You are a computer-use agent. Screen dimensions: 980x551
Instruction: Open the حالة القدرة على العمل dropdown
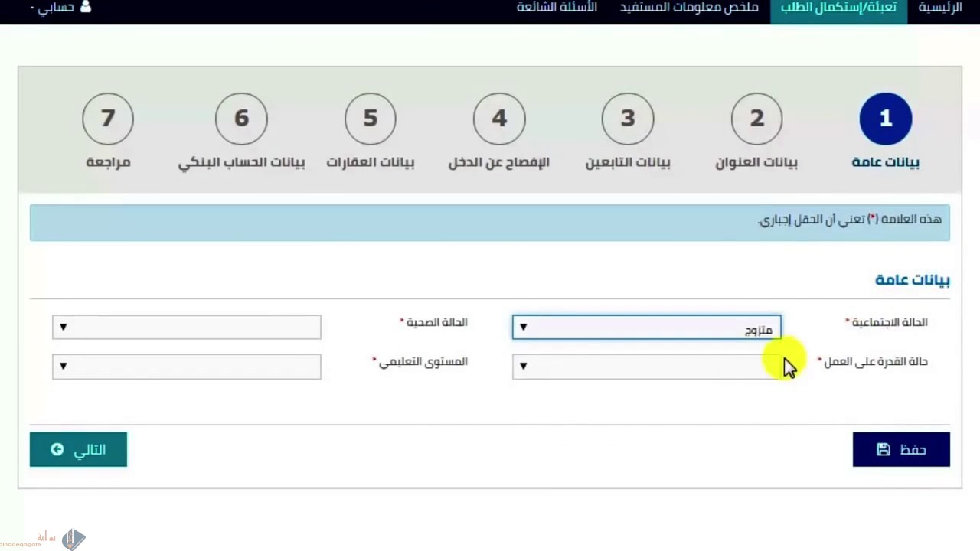coord(646,367)
